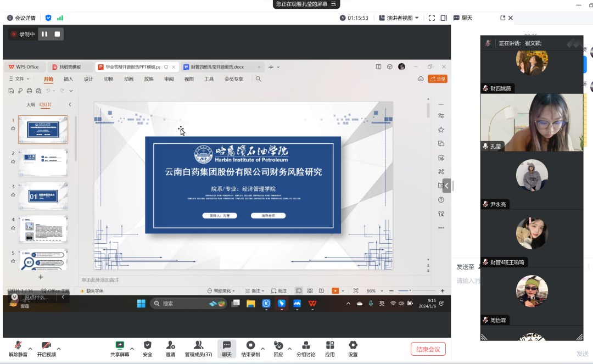
Task: Open 管理成员(37) member management
Action: (198, 345)
